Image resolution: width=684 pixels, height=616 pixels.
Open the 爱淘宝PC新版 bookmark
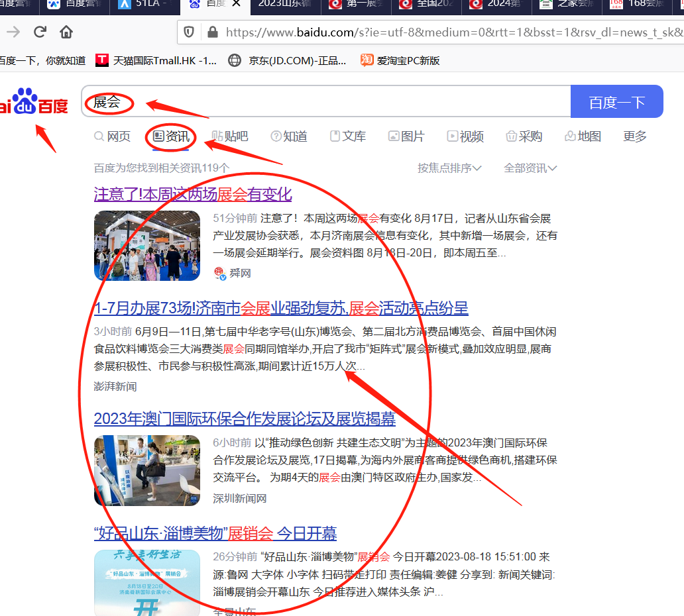tap(400, 60)
